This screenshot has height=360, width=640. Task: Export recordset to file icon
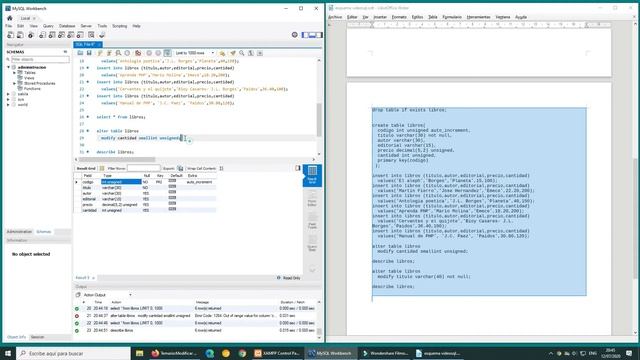tap(180, 168)
